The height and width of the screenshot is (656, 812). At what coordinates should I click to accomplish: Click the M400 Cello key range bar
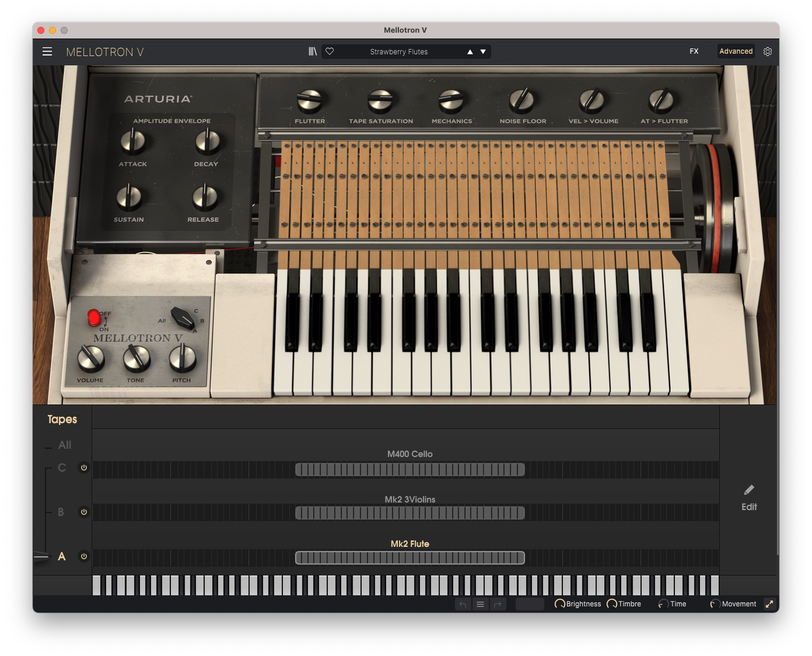[410, 469]
